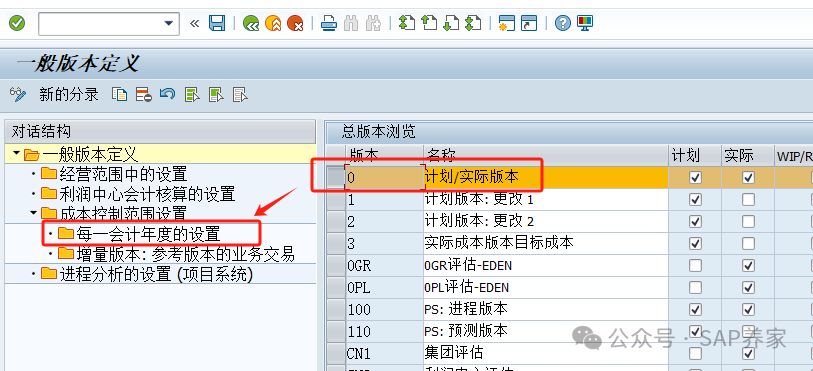The width and height of the screenshot is (813, 371).
Task: Toggle 实际 checkbox for version 1
Action: point(748,199)
